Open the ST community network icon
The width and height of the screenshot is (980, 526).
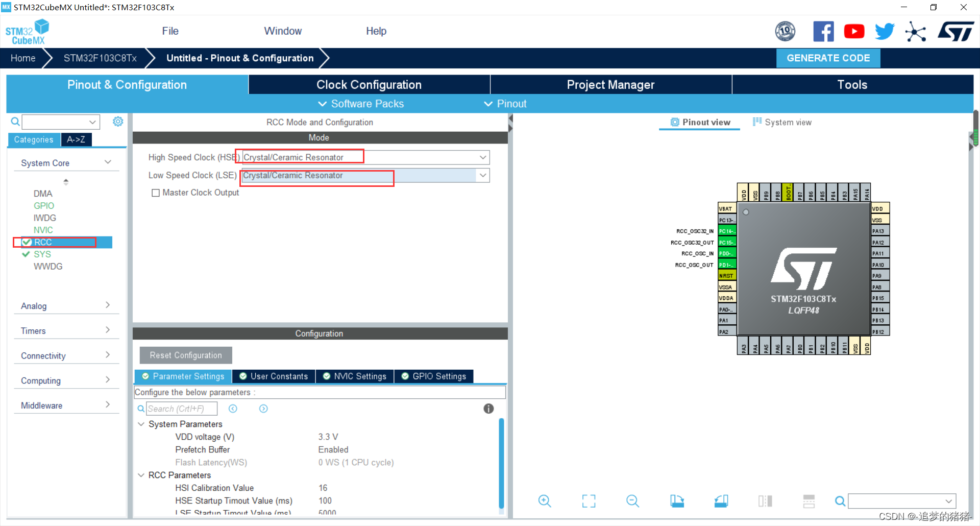click(916, 32)
